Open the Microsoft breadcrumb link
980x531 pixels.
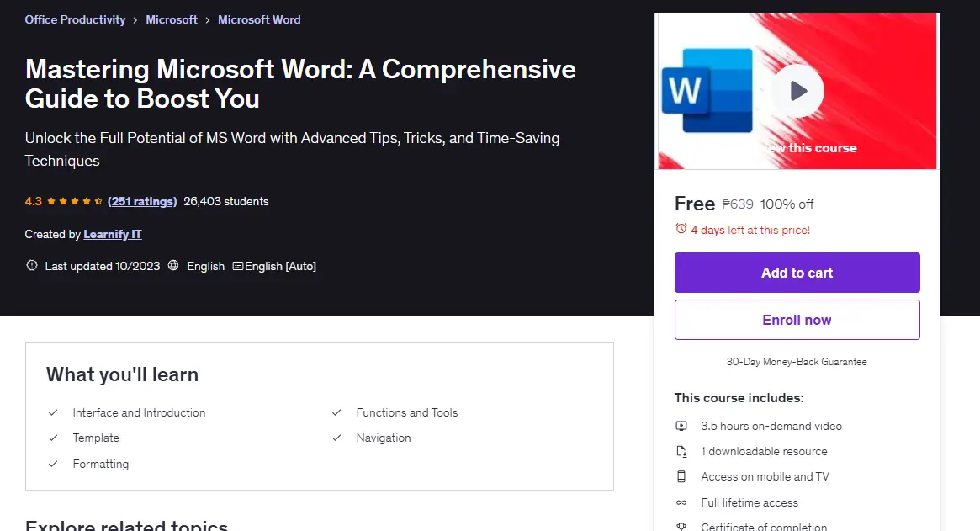coord(172,19)
